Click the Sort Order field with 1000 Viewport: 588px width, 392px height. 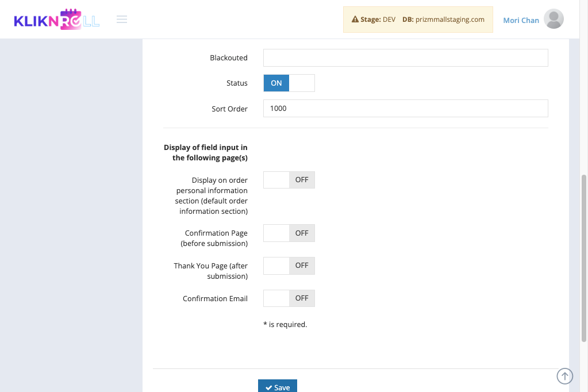[405, 109]
